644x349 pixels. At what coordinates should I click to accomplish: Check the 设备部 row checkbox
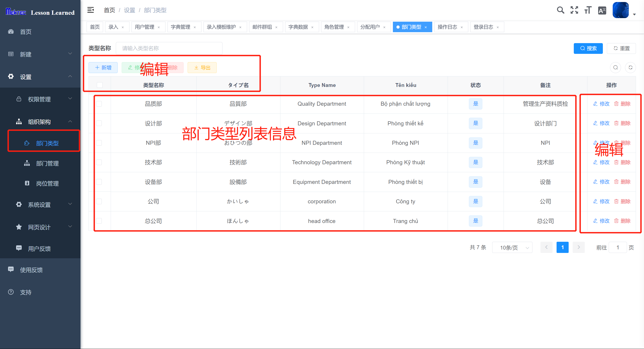[x=99, y=182]
